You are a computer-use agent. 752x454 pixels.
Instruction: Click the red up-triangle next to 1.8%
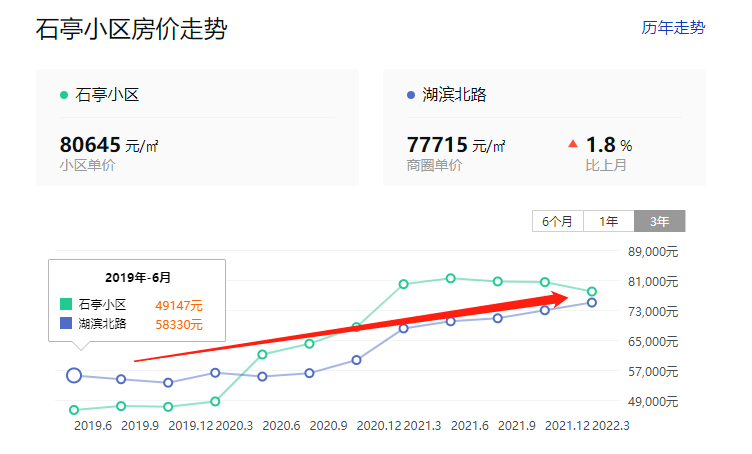573,143
